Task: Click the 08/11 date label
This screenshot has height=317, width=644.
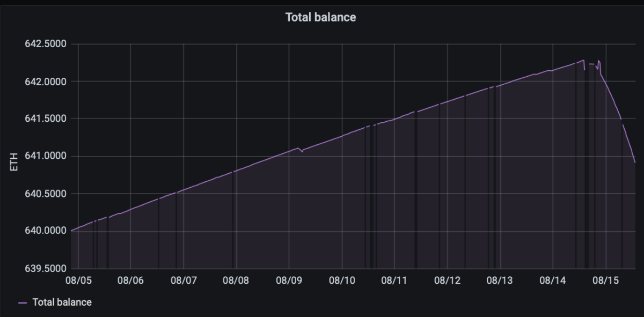Action: (x=395, y=280)
